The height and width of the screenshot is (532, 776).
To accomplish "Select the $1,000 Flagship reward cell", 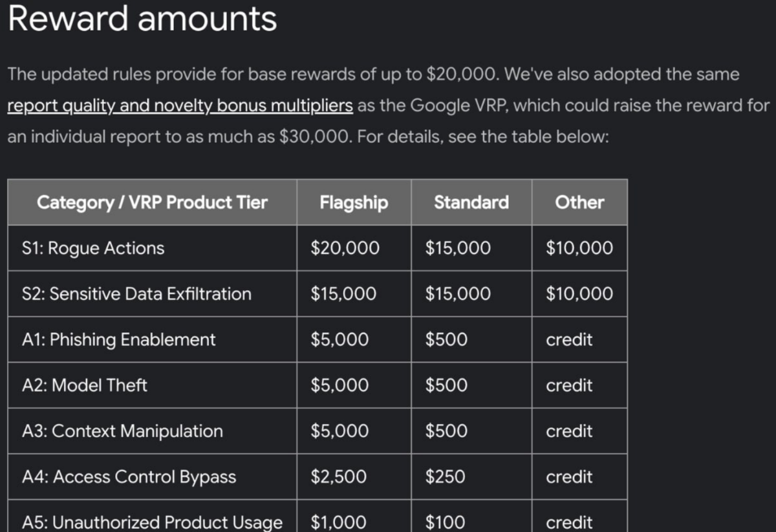I will pos(339,522).
